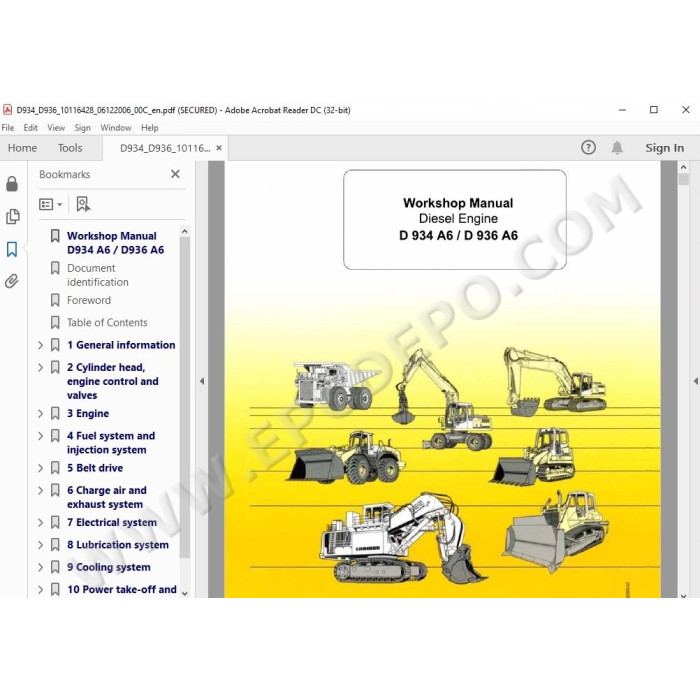Click bookmark icon beside Foreword

tap(55, 300)
